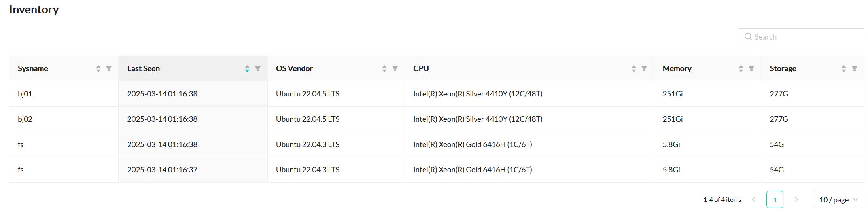Toggle sorting on Last Seen arrows

click(247, 68)
